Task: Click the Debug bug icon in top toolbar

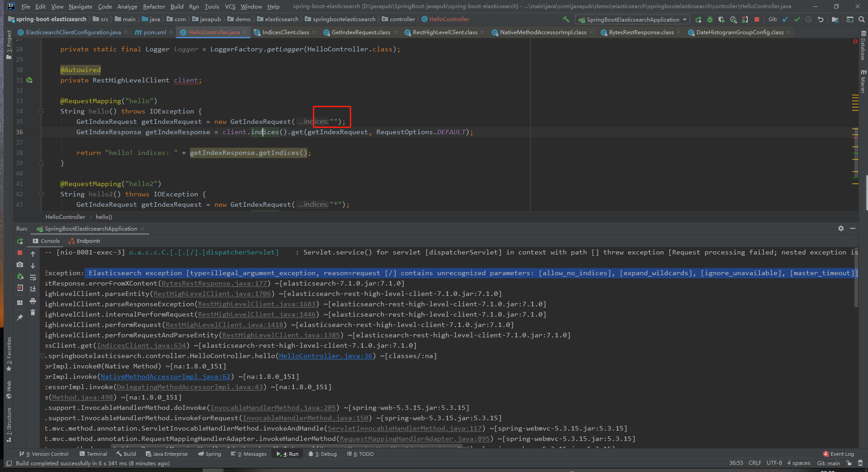Action: 710,19
